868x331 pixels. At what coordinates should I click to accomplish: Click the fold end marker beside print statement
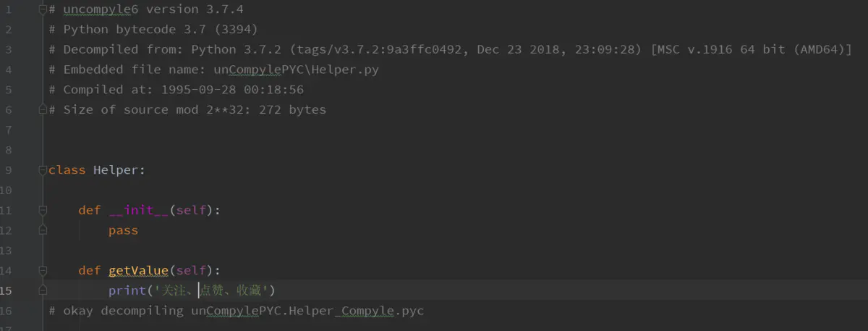click(x=43, y=290)
